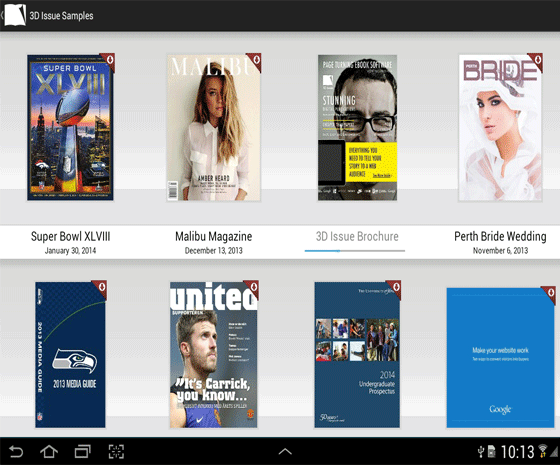Viewport: 560px width, 465px height.
Task: Tap the Android home icon
Action: 49,452
